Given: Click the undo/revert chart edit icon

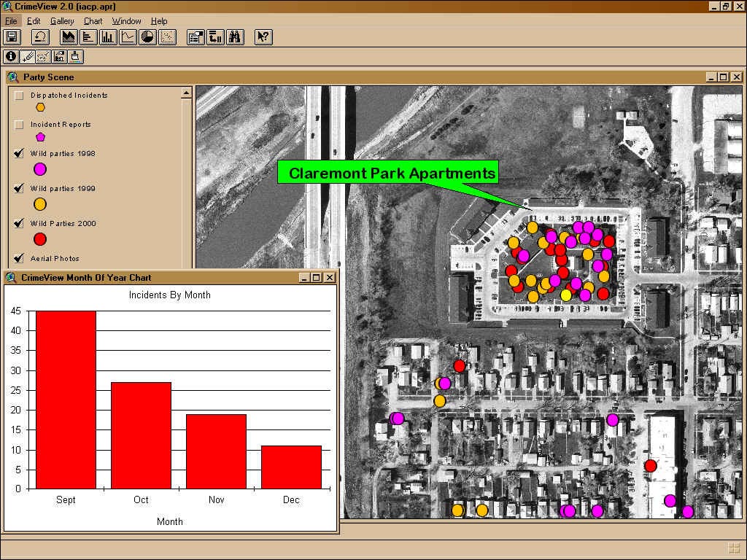Looking at the screenshot, I should click(x=41, y=37).
